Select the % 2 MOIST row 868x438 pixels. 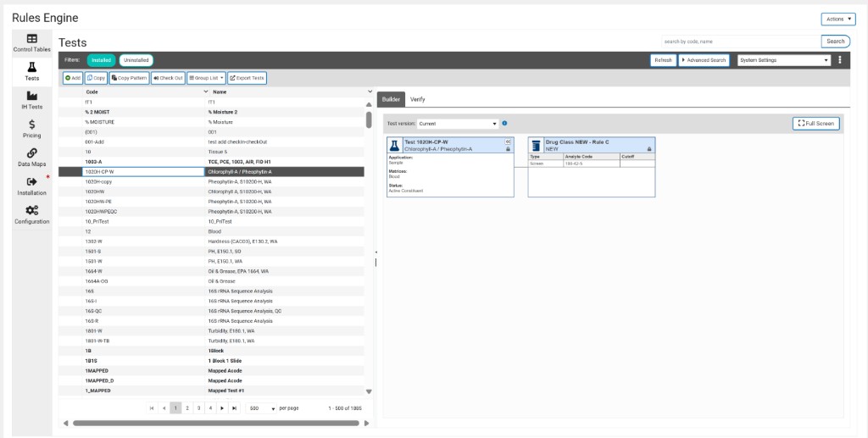(211, 112)
